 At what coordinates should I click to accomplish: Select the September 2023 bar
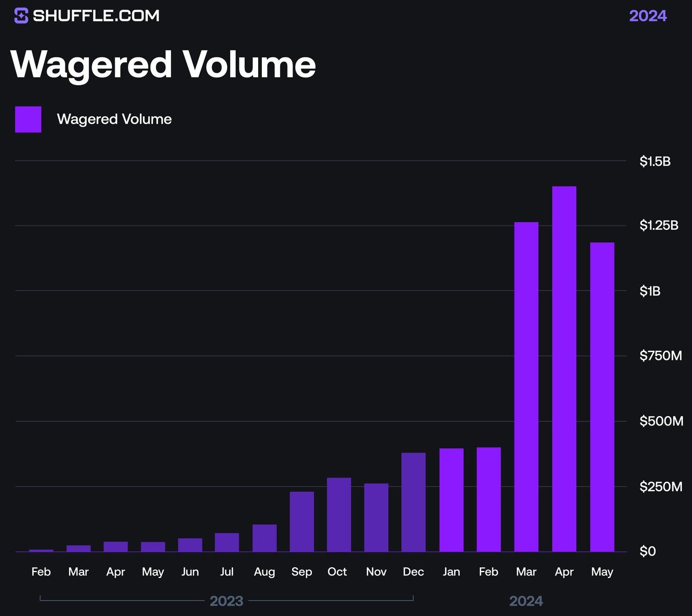[302, 522]
